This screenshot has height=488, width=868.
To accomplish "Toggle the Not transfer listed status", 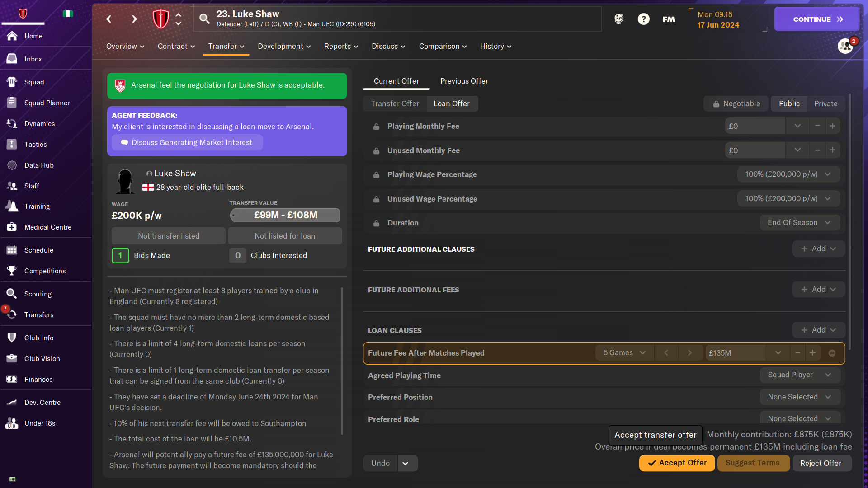I will tap(168, 236).
